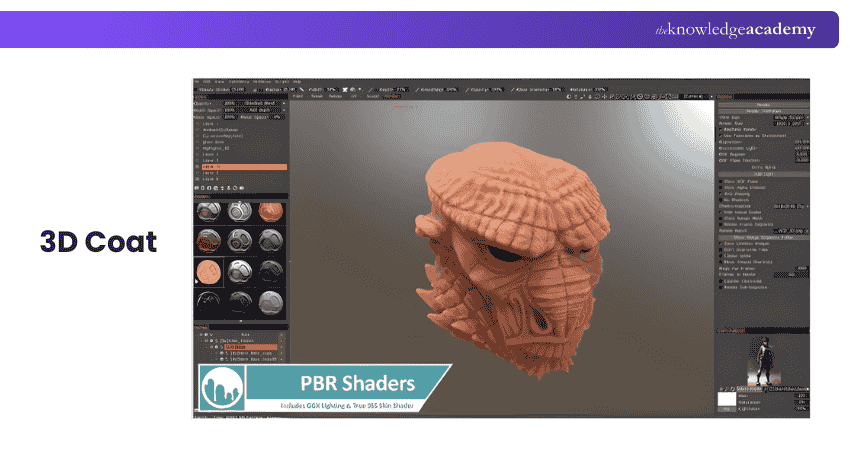Toggle the Realtime Render checkbox
This screenshot has width=850, height=450.
point(721,130)
